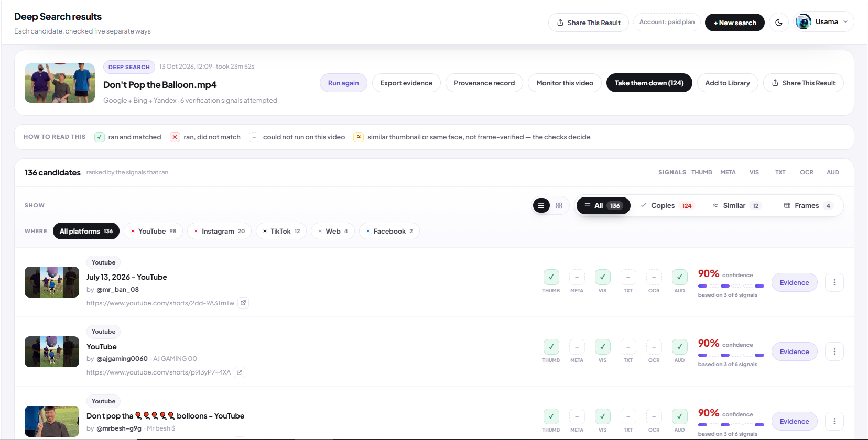Click the similar thumbnail legend icon
This screenshot has width=868, height=440.
pyautogui.click(x=359, y=137)
